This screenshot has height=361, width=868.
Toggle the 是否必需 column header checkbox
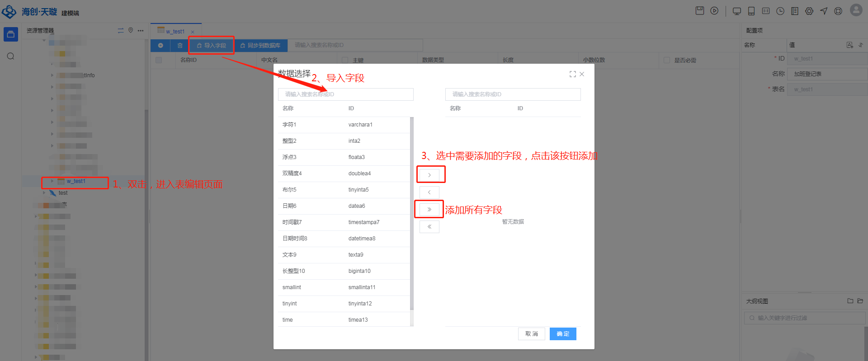tap(666, 60)
